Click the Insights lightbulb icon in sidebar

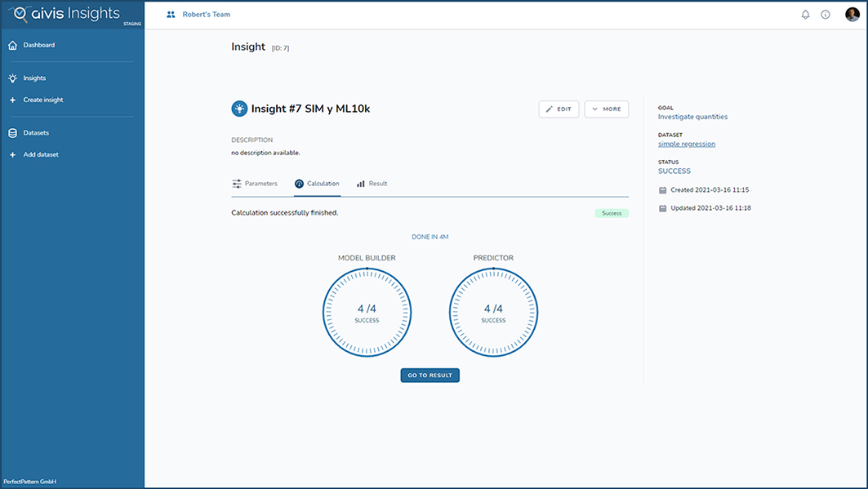click(x=12, y=78)
